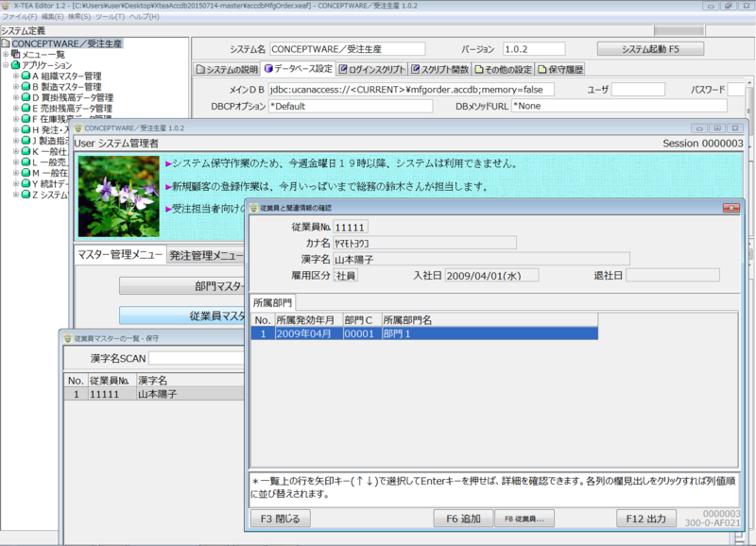756x546 pixels.
Task: Click the F8 従業員... button
Action: pyautogui.click(x=524, y=519)
